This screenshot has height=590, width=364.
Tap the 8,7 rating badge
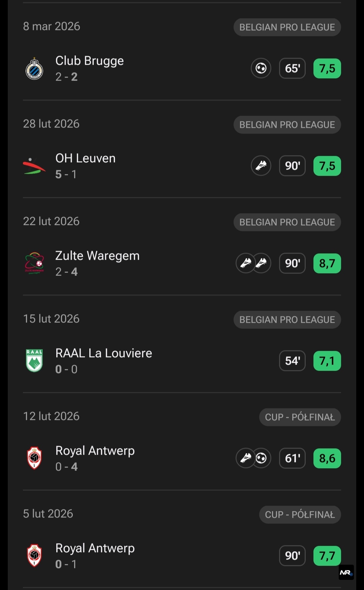click(x=327, y=263)
